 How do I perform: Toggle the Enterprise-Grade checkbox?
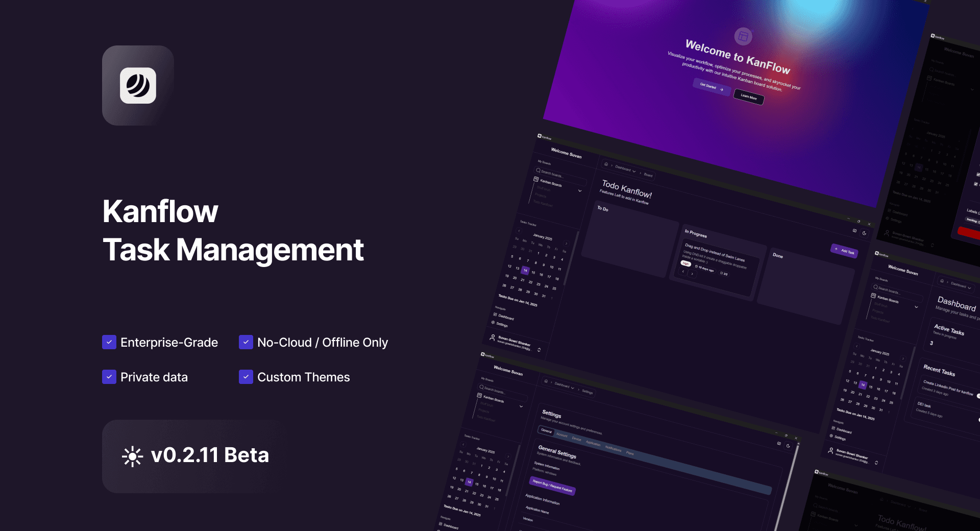click(109, 342)
